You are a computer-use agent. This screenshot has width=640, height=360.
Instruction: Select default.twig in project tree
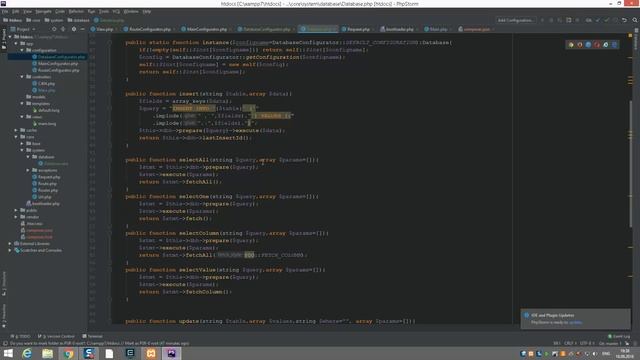48,110
